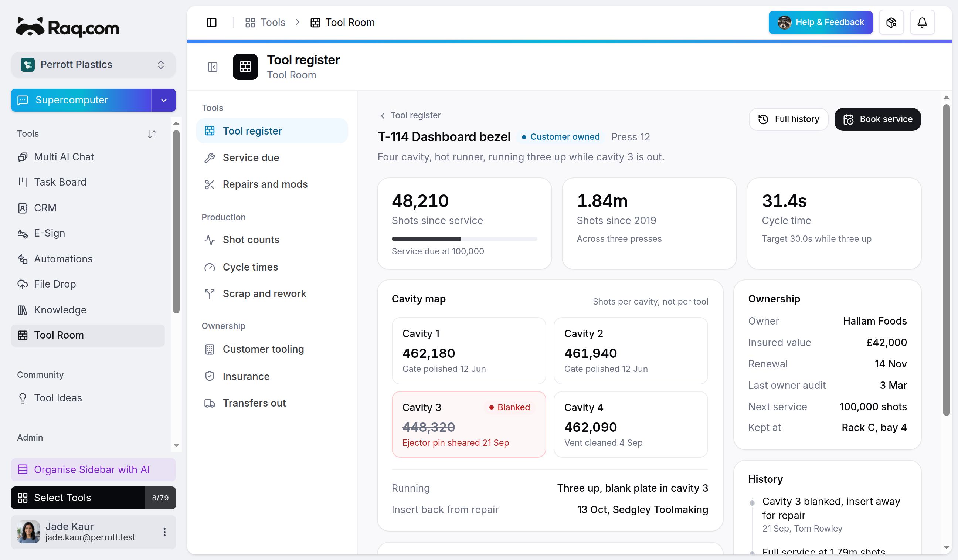Screen dimensions: 958x560
Task: Select the blanked Cavity 3 card
Action: [x=469, y=424]
